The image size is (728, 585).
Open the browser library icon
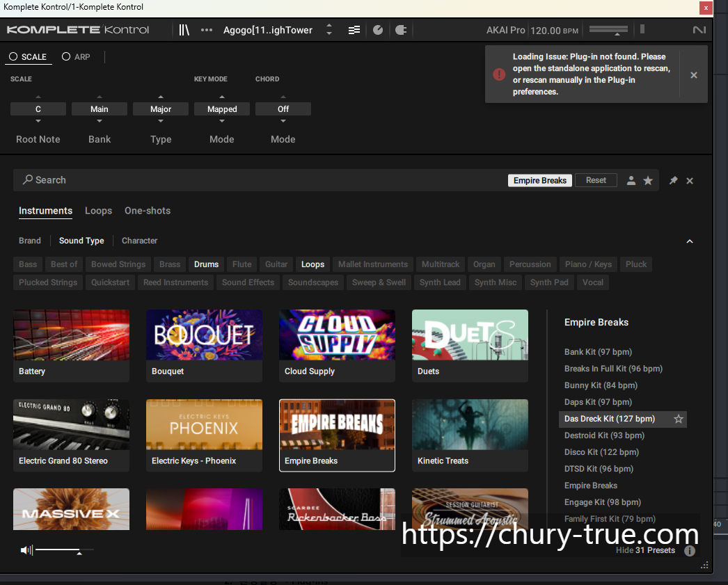pyautogui.click(x=184, y=30)
